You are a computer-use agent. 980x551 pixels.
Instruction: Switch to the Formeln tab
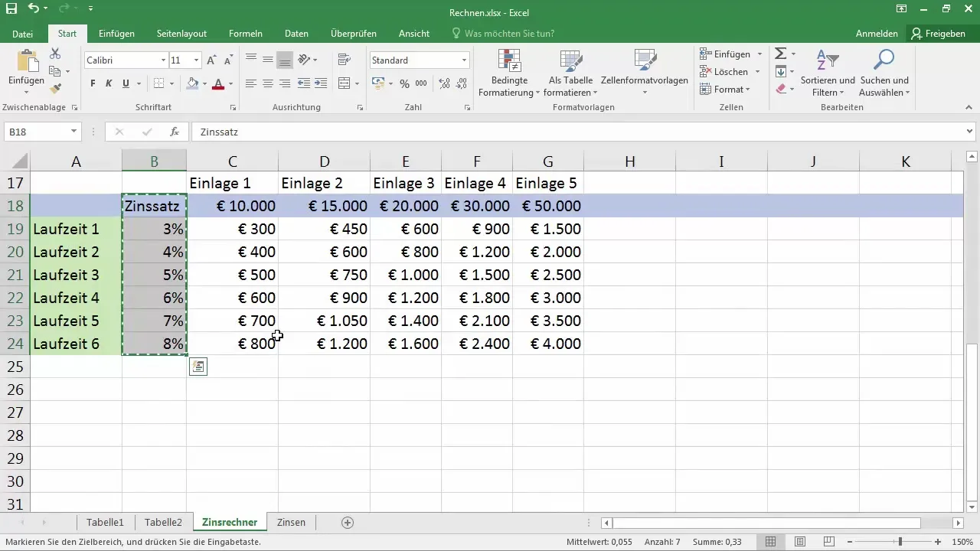(x=246, y=34)
